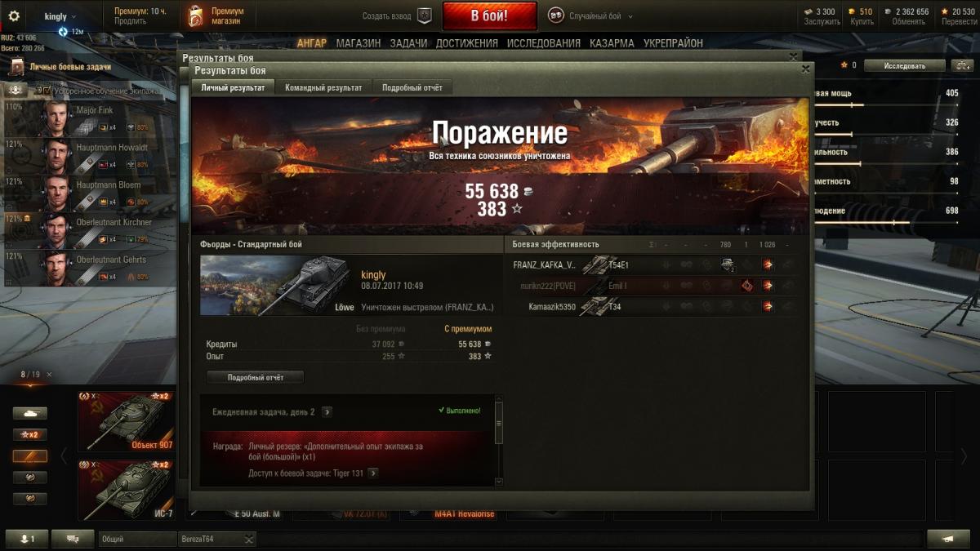Open settings gear in top-left corner
The height and width of the screenshot is (551, 980).
[13, 16]
